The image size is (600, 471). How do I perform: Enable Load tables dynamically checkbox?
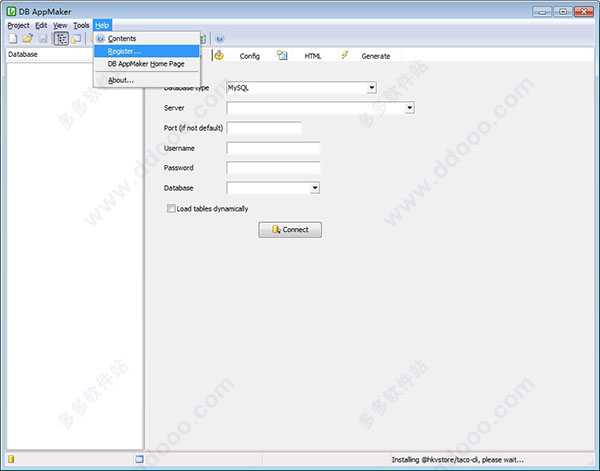(x=171, y=209)
